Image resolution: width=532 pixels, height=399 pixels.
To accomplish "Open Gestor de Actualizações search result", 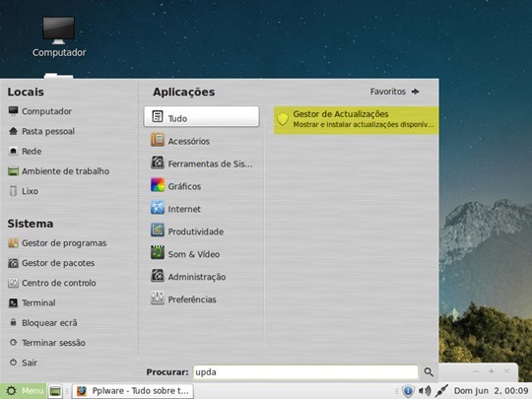I will 356,120.
